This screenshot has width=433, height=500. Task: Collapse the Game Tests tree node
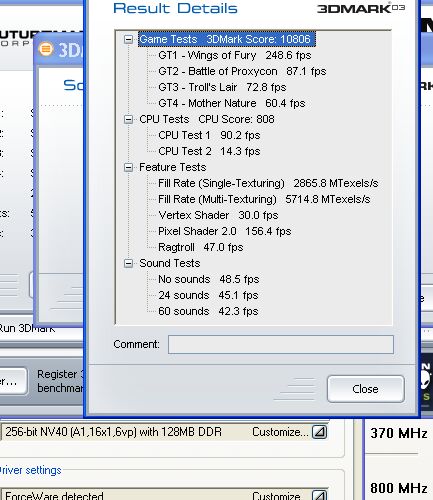pyautogui.click(x=128, y=39)
